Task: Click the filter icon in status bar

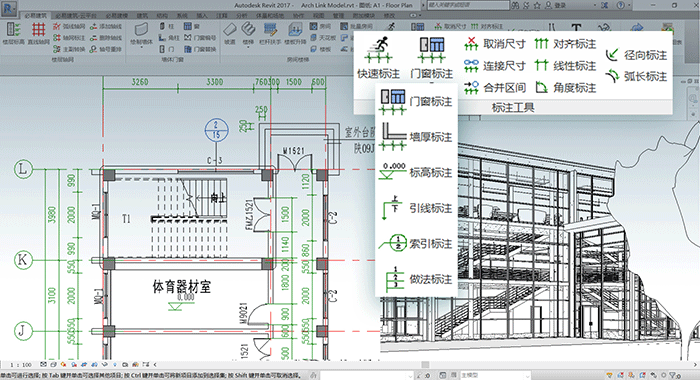Action: (672, 376)
